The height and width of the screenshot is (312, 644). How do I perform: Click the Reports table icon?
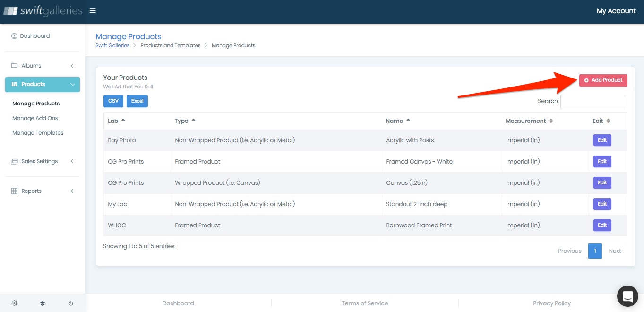[x=14, y=191]
